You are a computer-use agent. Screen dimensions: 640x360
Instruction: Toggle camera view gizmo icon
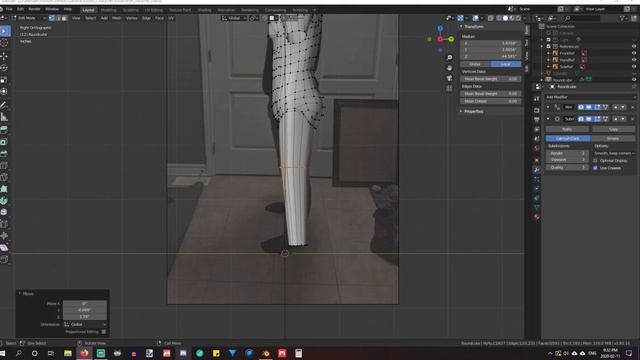[449, 78]
